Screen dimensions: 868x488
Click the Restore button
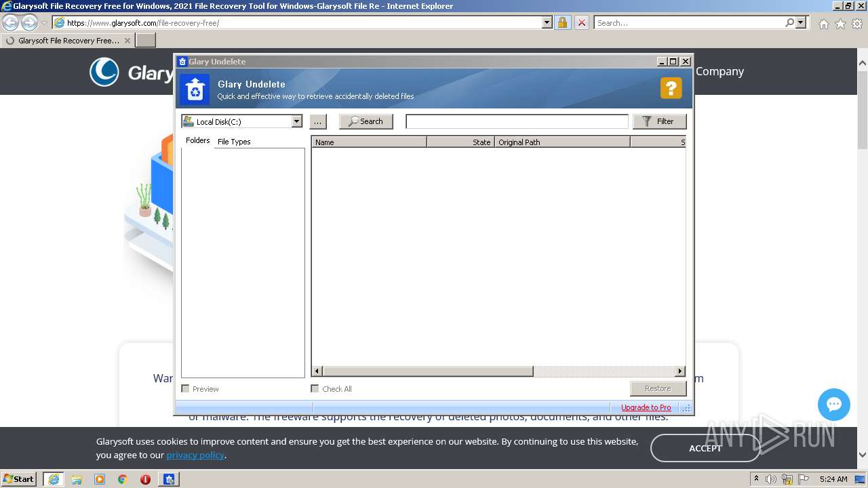click(x=658, y=388)
